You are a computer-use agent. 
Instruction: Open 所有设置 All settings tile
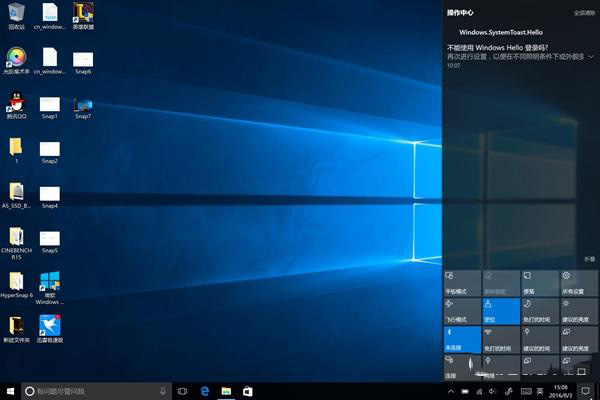coord(579,283)
